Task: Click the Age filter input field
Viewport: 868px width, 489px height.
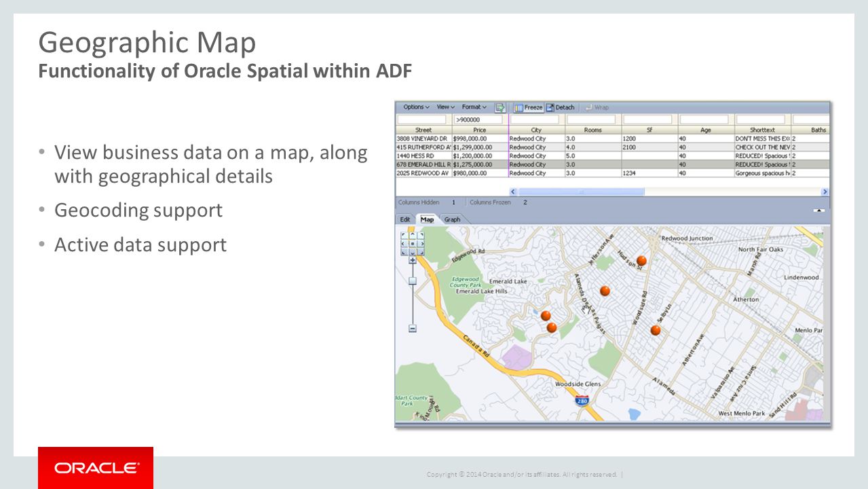Action: click(704, 120)
